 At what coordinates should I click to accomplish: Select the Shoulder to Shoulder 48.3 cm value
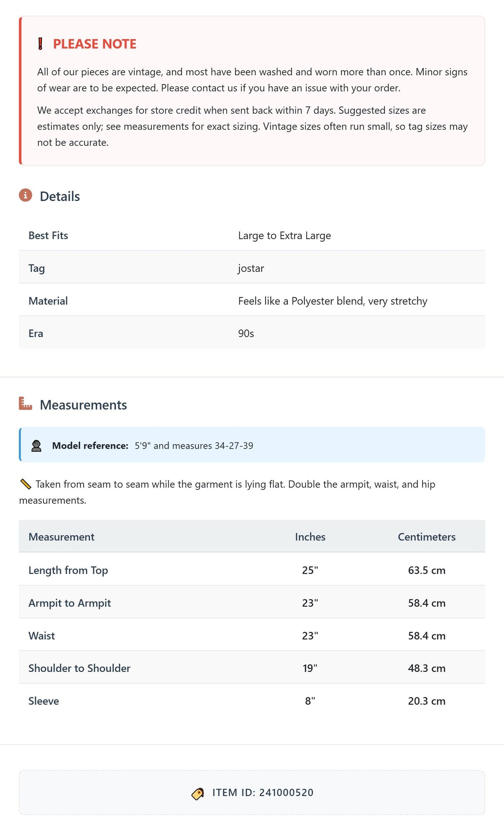click(427, 668)
